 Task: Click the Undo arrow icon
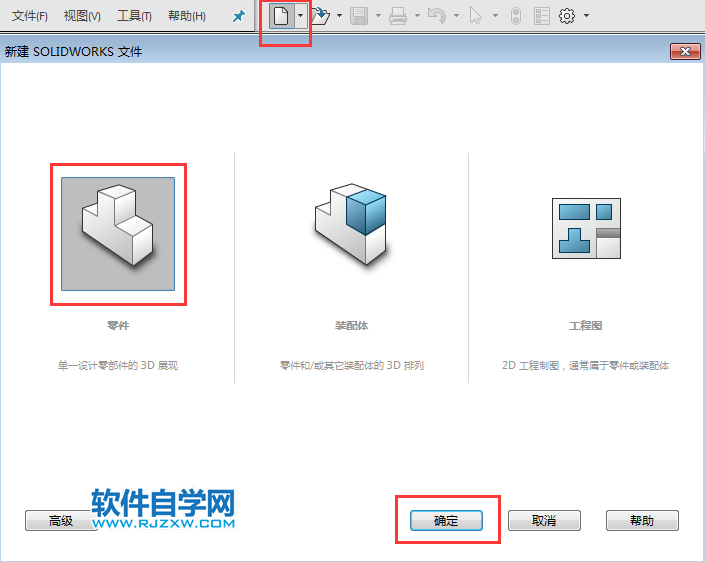pyautogui.click(x=436, y=16)
